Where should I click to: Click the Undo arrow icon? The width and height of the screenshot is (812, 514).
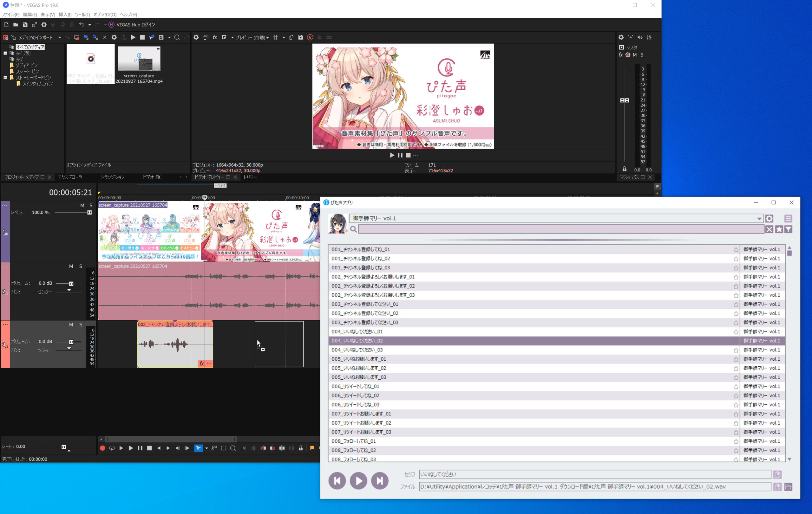(82, 25)
